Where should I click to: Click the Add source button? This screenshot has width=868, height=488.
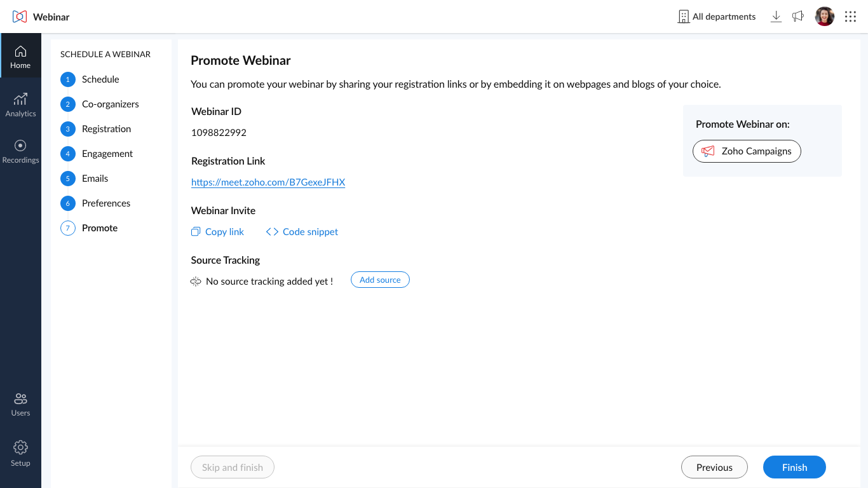coord(380,280)
